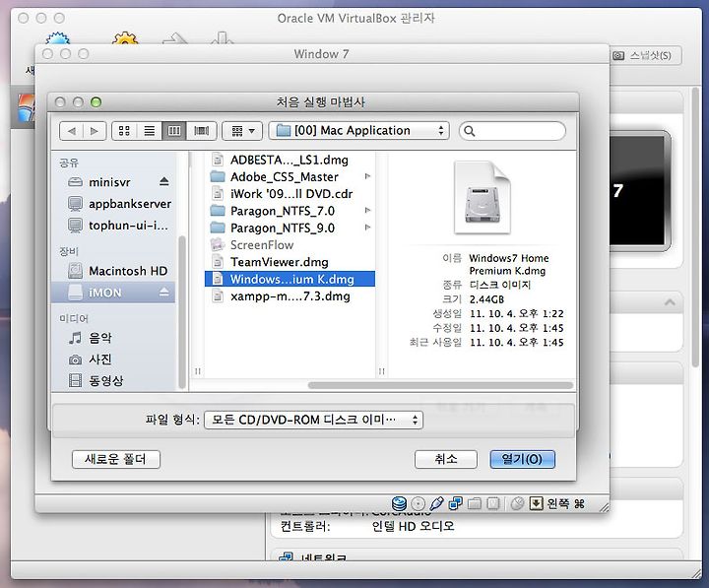This screenshot has width=709, height=588.
Task: Open the item arrangement dropdown
Action: tap(242, 131)
